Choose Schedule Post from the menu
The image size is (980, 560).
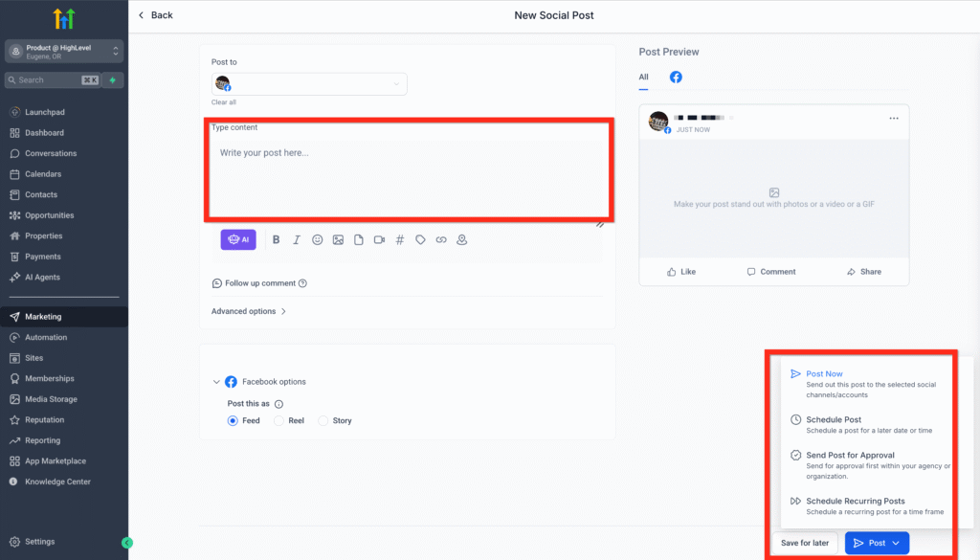[x=834, y=420]
